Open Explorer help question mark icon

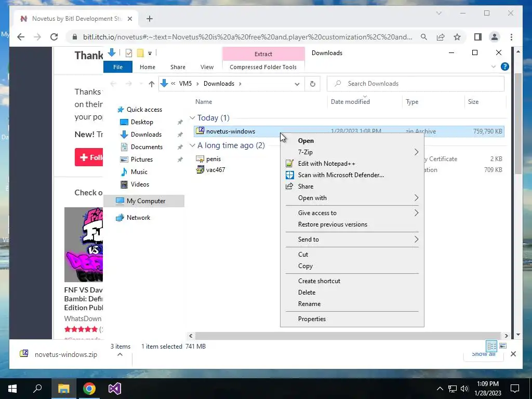pos(504,67)
